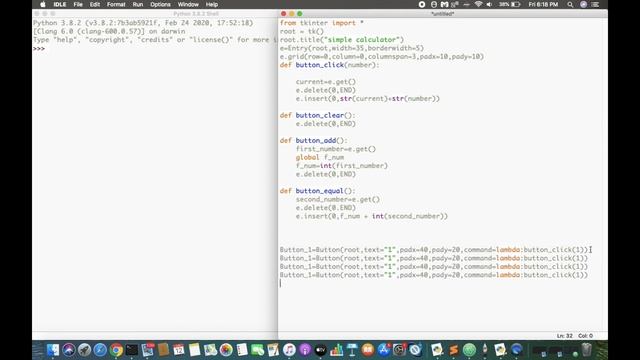Click the >>> prompt in Python Shell
This screenshot has width=640, height=360.
coord(39,49)
